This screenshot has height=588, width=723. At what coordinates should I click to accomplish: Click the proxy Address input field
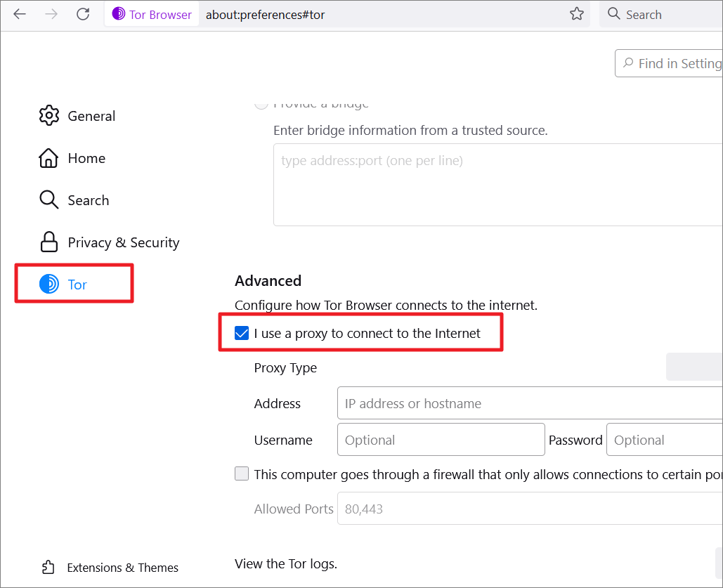530,403
